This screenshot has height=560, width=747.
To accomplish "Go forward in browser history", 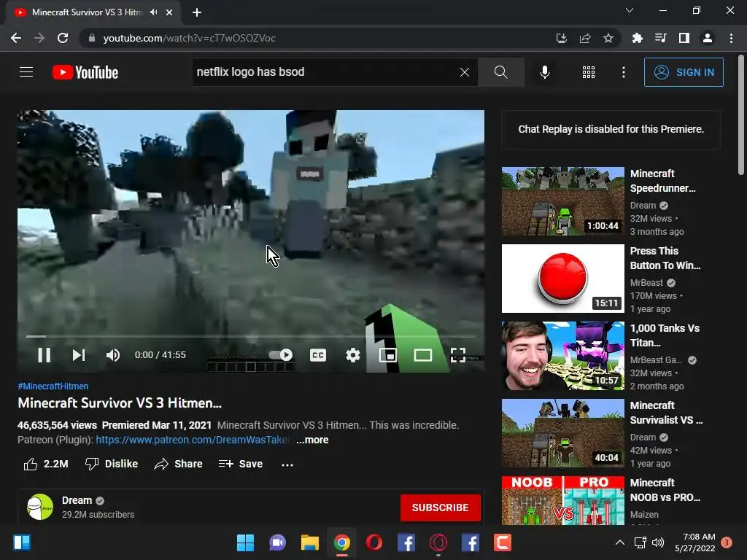I will (39, 38).
